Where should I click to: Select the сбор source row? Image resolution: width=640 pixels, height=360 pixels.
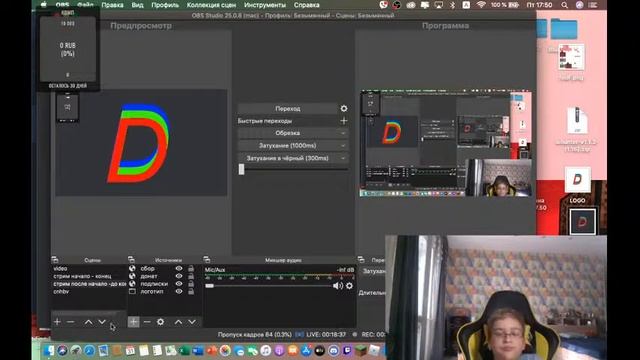coord(164,269)
